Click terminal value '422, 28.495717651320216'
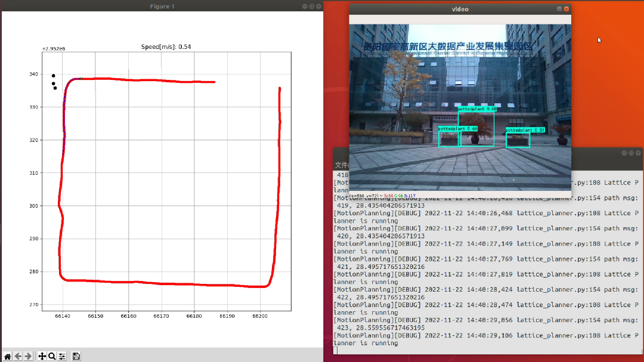 [380, 297]
